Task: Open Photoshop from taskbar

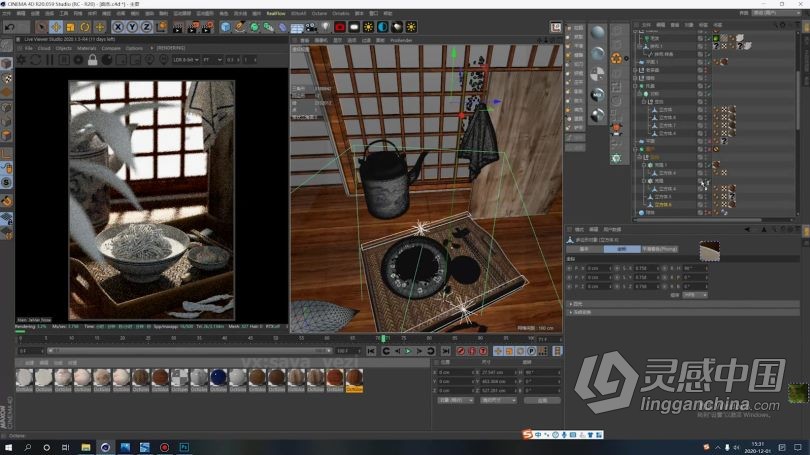Action: click(x=184, y=447)
